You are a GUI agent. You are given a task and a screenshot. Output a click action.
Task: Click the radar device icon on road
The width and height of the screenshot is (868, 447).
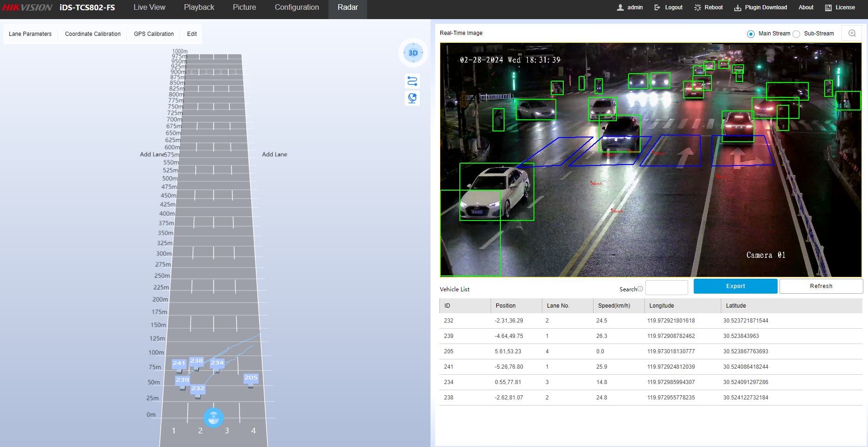pyautogui.click(x=213, y=418)
